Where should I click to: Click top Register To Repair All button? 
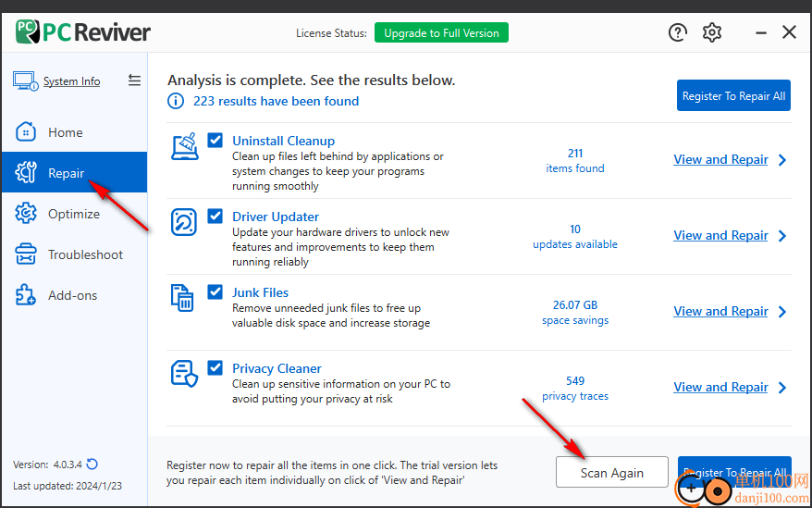pos(733,95)
